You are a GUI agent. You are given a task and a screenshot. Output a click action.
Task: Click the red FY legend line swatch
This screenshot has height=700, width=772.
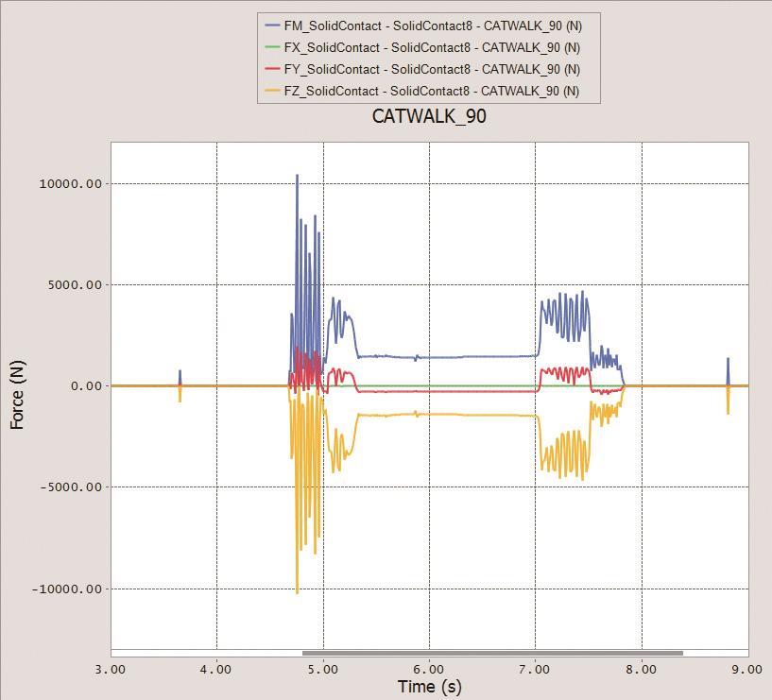(x=272, y=68)
